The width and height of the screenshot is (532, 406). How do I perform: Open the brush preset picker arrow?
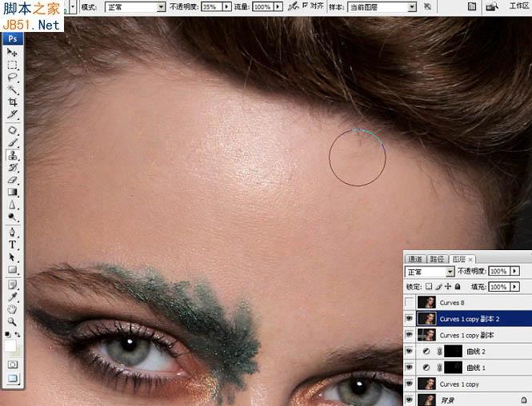coord(73,6)
